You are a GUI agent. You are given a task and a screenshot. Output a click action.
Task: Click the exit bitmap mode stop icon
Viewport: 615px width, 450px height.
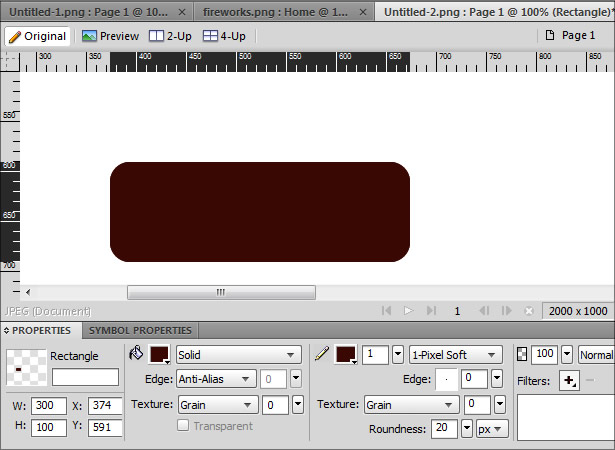coord(529,311)
